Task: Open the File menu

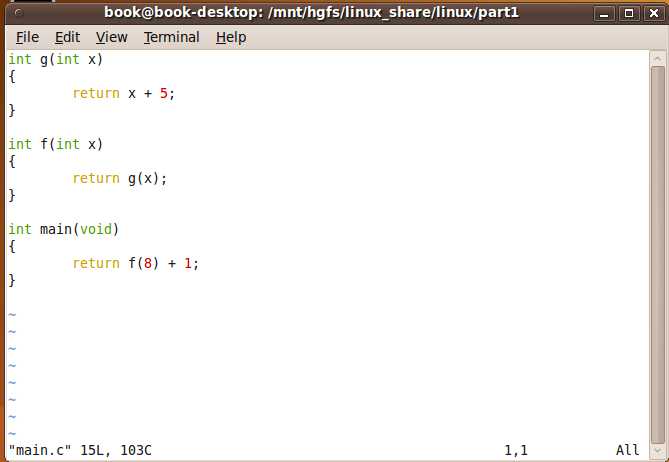Action: pyautogui.click(x=27, y=38)
